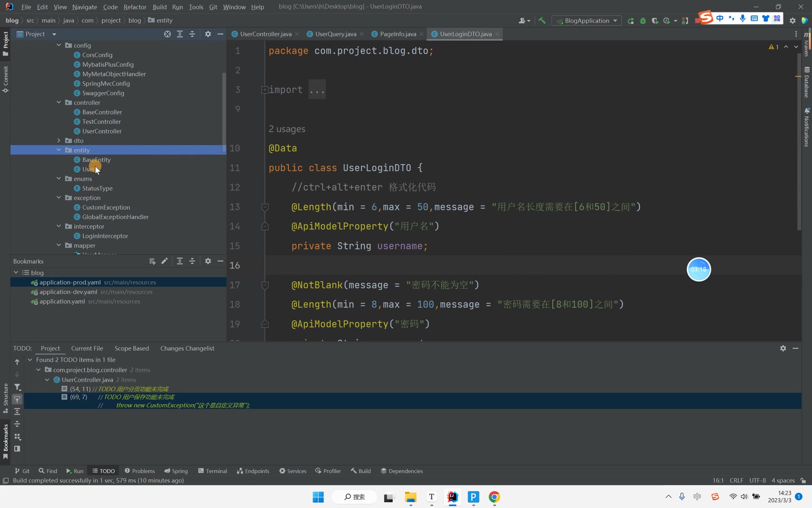Collapse com.project.blog.controller node in TODO tree

[39, 370]
